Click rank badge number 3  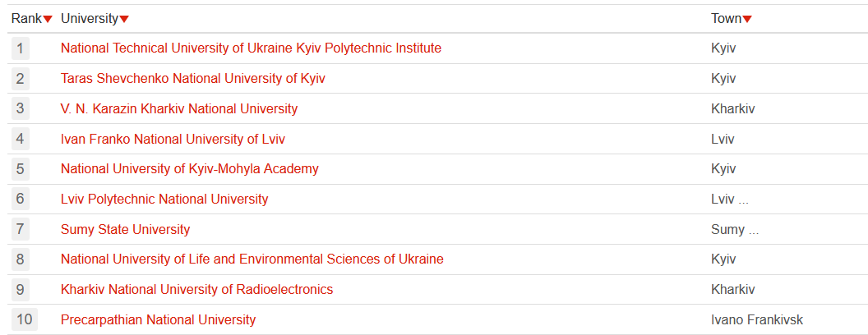pyautogui.click(x=21, y=108)
